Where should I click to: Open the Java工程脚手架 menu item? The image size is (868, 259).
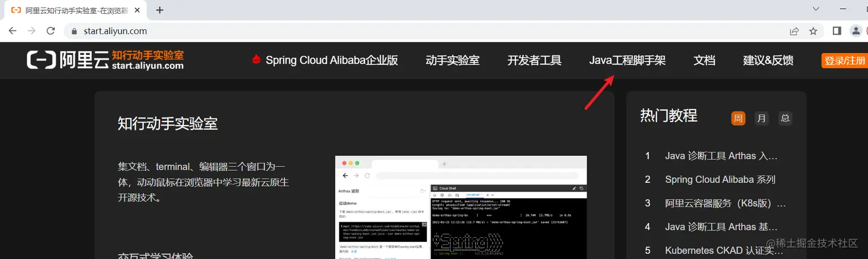point(627,60)
